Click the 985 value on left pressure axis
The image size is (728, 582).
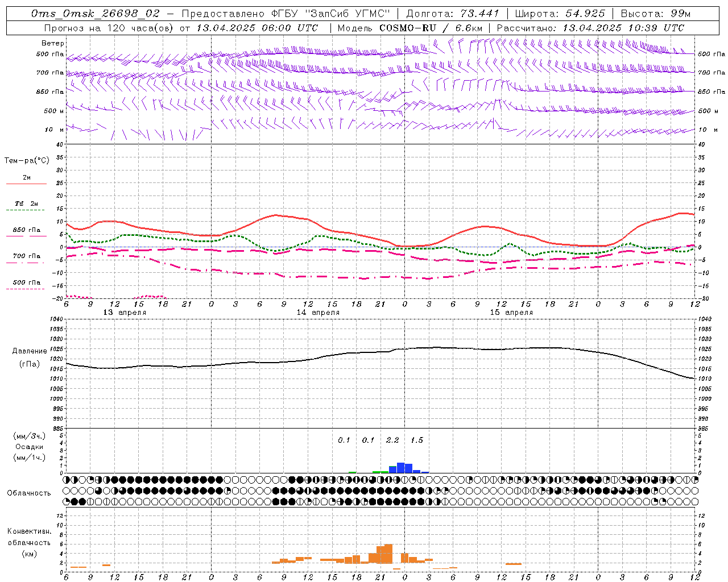[57, 429]
